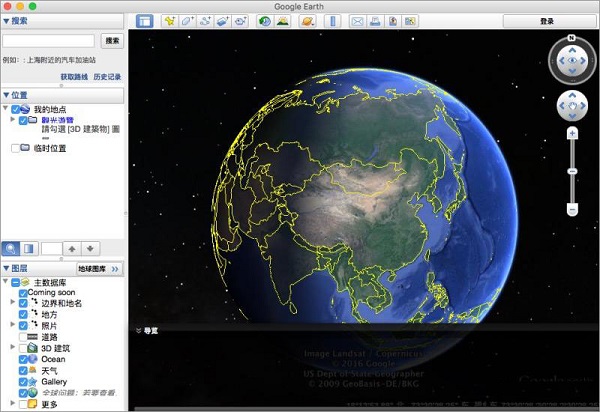Toggle the sidebar panel toolbar icon
Viewport: 600px width, 412px height.
coord(144,21)
